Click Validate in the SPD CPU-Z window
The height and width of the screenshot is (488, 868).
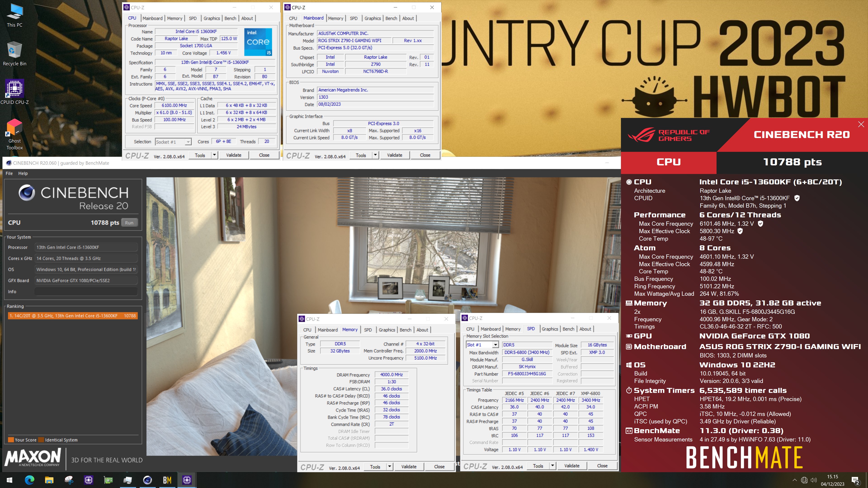572,466
